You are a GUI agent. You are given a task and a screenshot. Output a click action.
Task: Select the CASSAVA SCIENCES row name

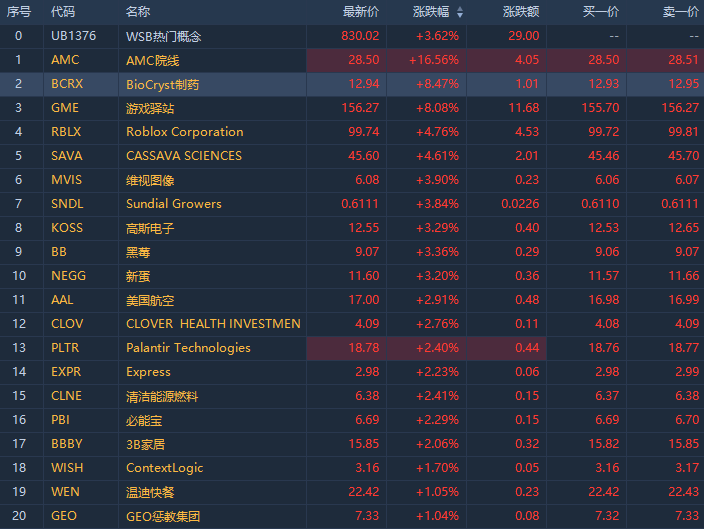[184, 156]
